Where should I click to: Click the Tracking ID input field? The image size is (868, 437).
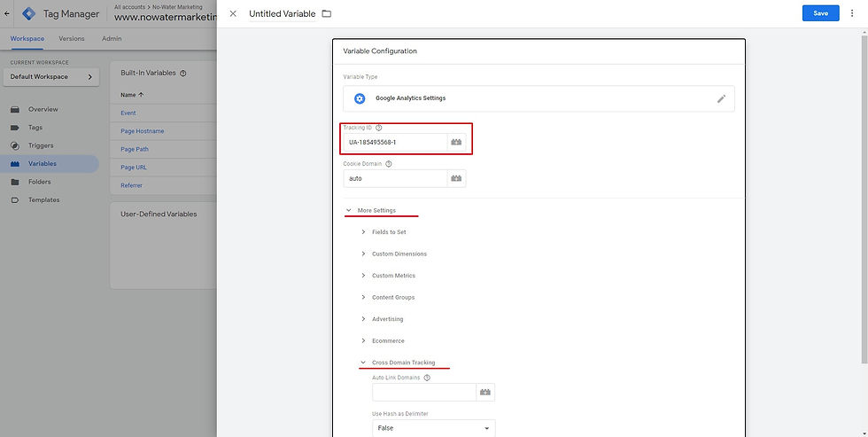(395, 143)
